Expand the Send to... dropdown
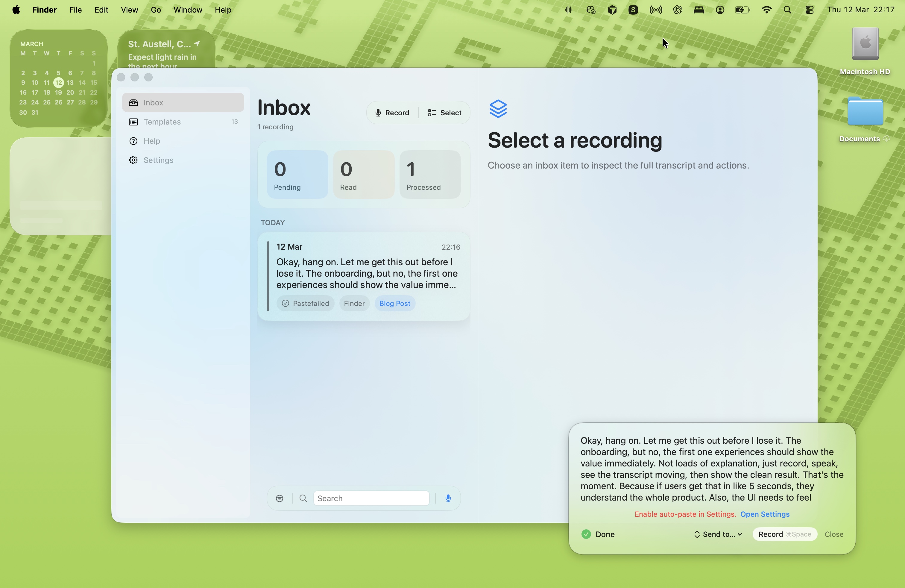 (x=717, y=534)
